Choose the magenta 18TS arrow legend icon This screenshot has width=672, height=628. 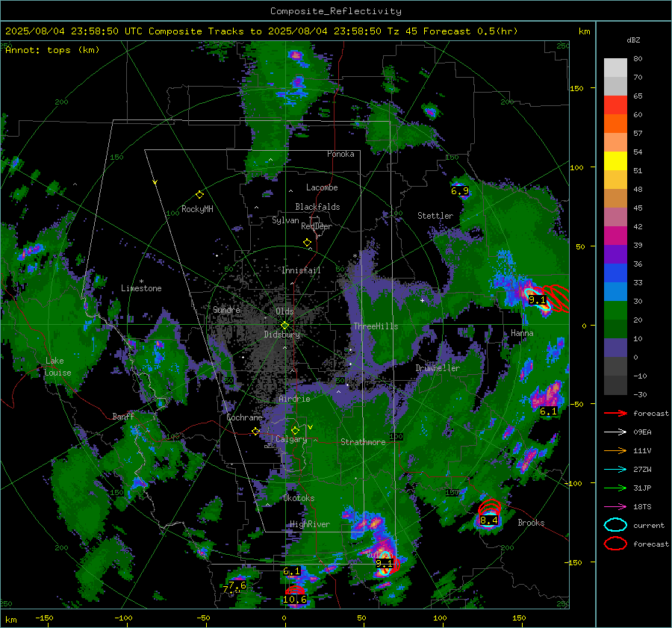(x=615, y=507)
